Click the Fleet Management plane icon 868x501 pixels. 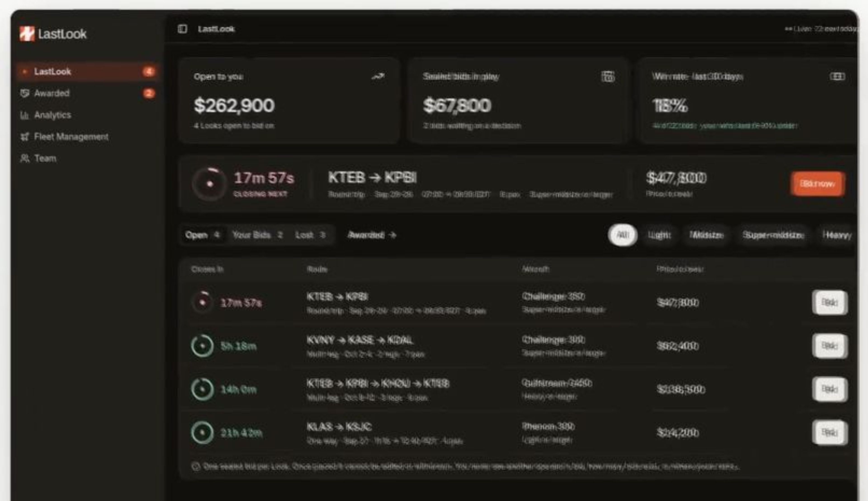pyautogui.click(x=25, y=137)
